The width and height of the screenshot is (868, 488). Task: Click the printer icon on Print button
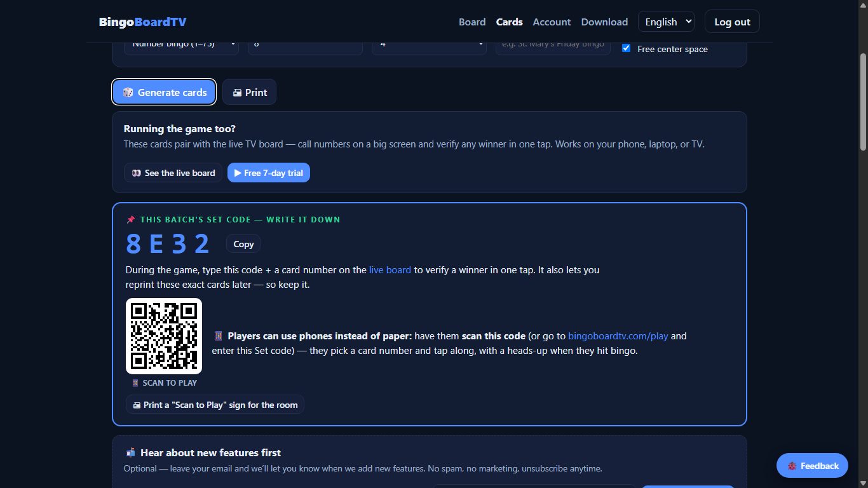[237, 93]
